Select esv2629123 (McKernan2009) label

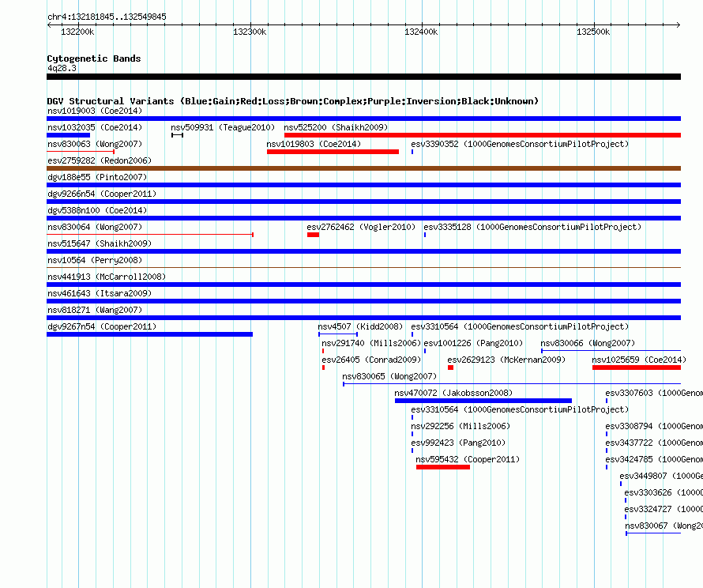[x=506, y=360]
